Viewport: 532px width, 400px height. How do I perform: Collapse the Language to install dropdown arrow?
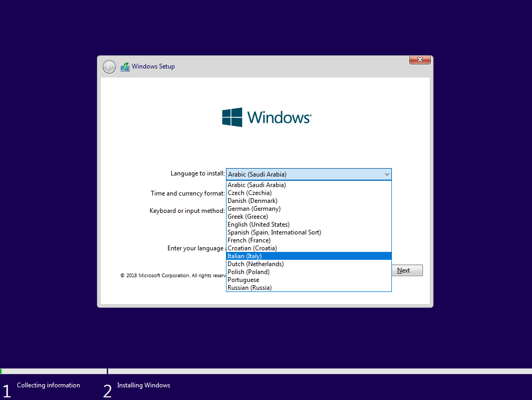click(387, 174)
